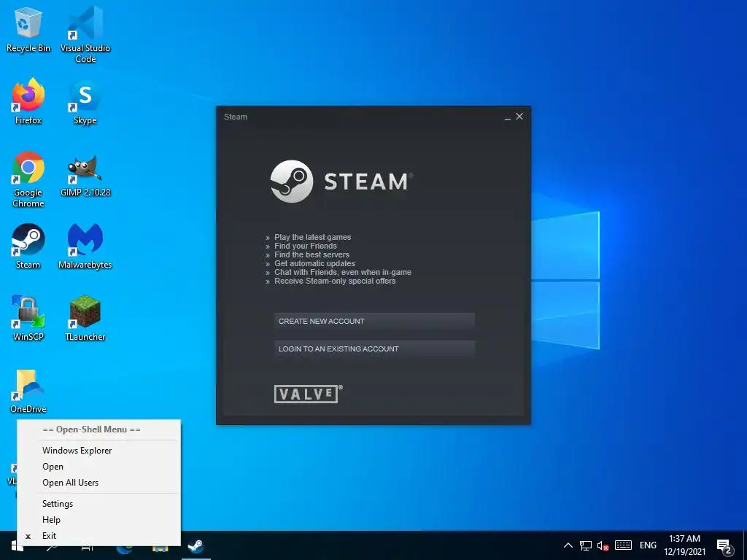Viewport: 747px width, 560px height.
Task: Open network status tray icon
Action: [586, 545]
